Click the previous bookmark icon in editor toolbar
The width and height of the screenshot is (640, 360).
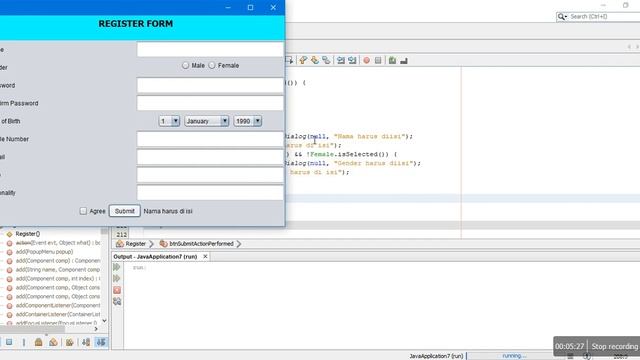(303, 60)
